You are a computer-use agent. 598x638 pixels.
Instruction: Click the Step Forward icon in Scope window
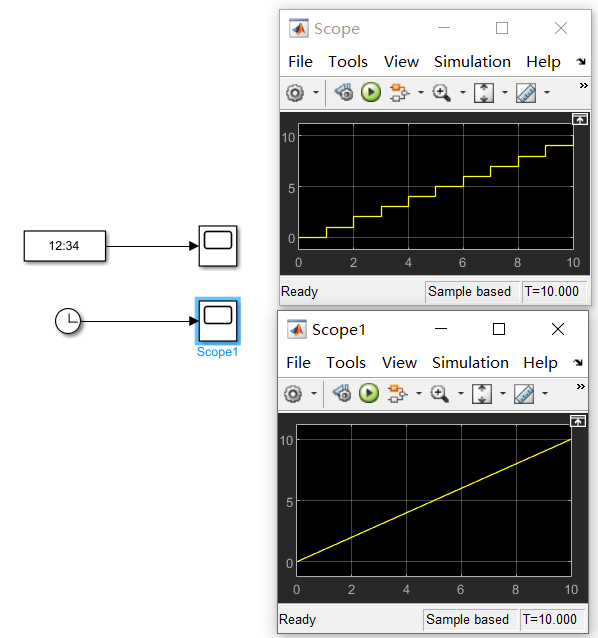(x=399, y=93)
